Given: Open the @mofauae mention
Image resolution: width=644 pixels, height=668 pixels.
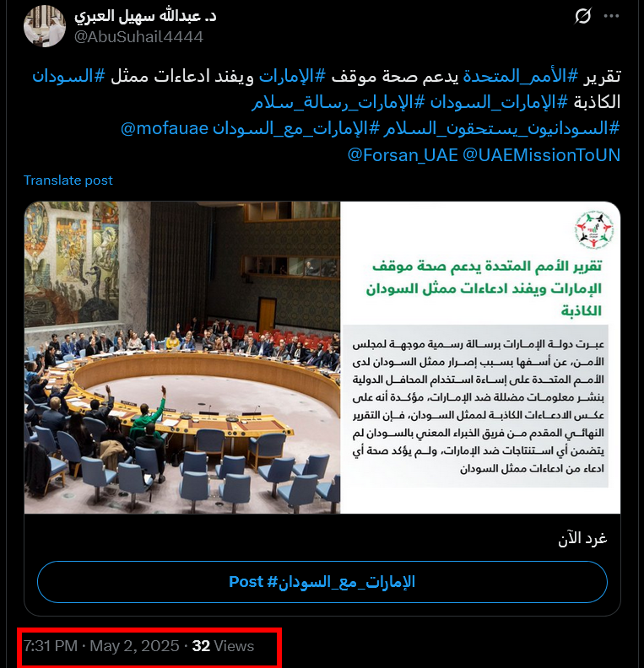Looking at the screenshot, I should tap(164, 128).
